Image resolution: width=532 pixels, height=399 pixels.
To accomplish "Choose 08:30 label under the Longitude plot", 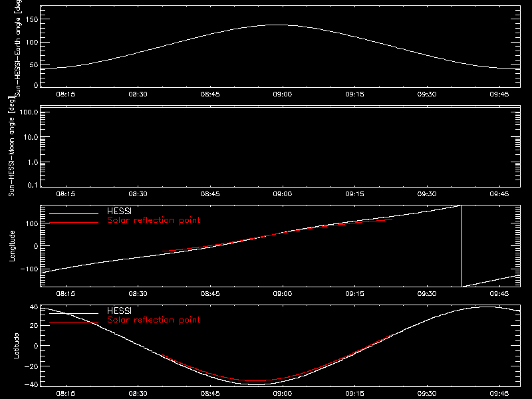I will 138,294.
